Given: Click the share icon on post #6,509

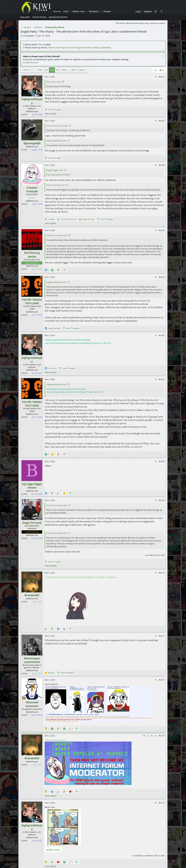Looking at the screenshot, I should click(x=156, y=500).
